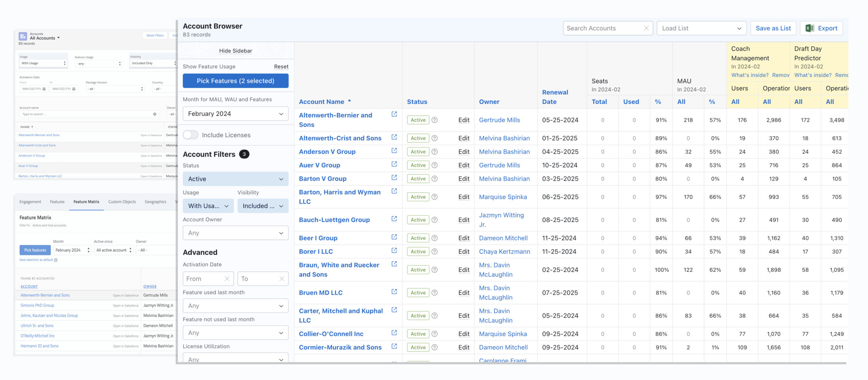This screenshot has height=380, width=868.
Task: Expand the Account Owner dropdown
Action: point(235,233)
